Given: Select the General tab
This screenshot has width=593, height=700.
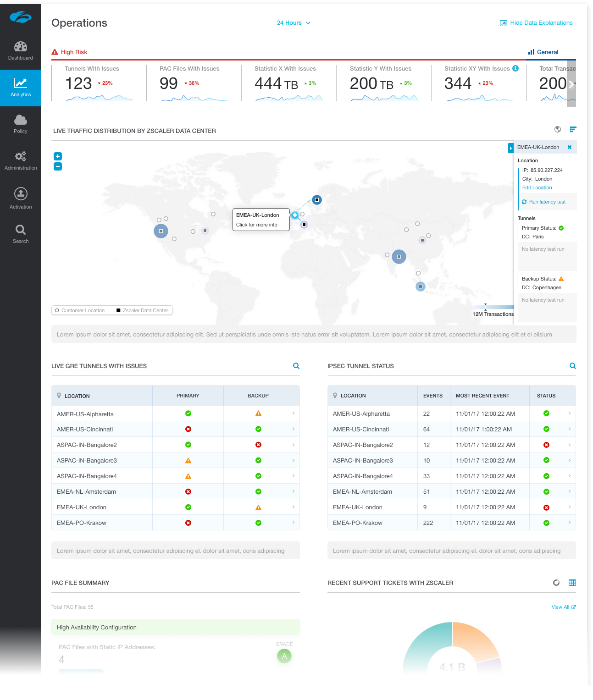Looking at the screenshot, I should (543, 52).
